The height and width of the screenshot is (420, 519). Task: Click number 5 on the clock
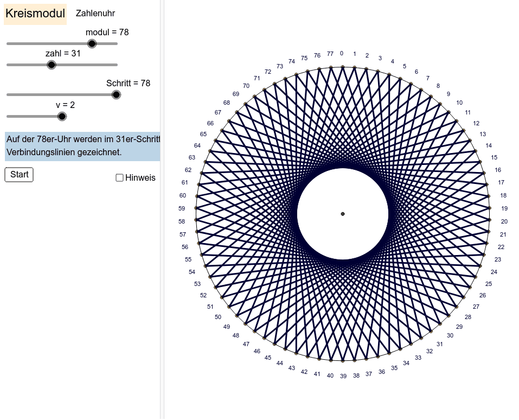405,66
